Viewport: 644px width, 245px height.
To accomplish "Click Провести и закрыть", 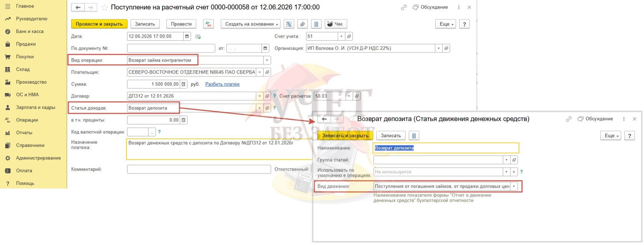I will 99,24.
